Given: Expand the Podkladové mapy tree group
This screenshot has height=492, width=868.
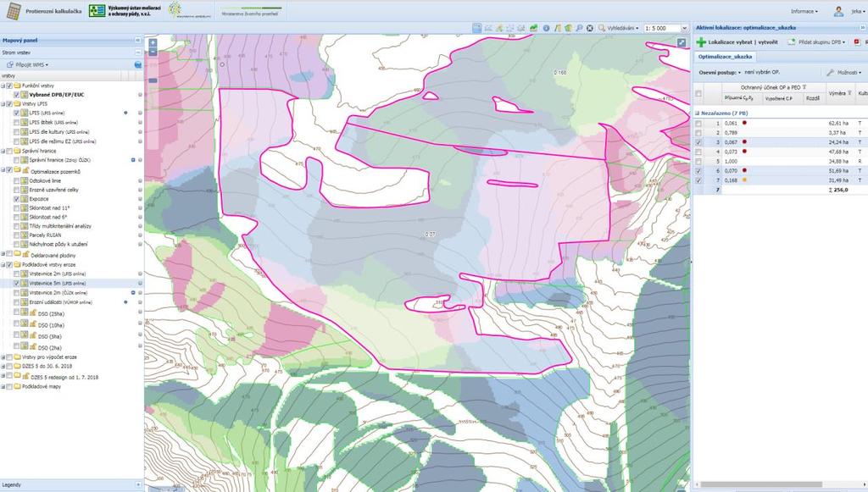Looking at the screenshot, I should point(3,386).
